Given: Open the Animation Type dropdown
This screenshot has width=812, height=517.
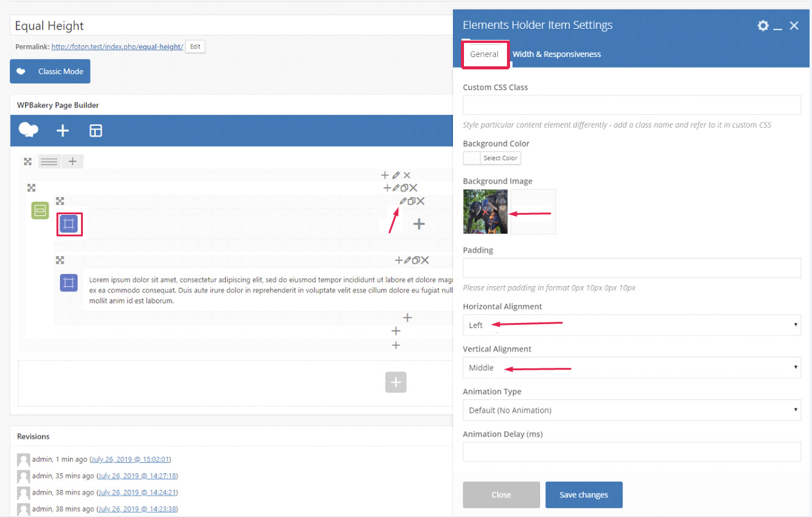Looking at the screenshot, I should 632,410.
